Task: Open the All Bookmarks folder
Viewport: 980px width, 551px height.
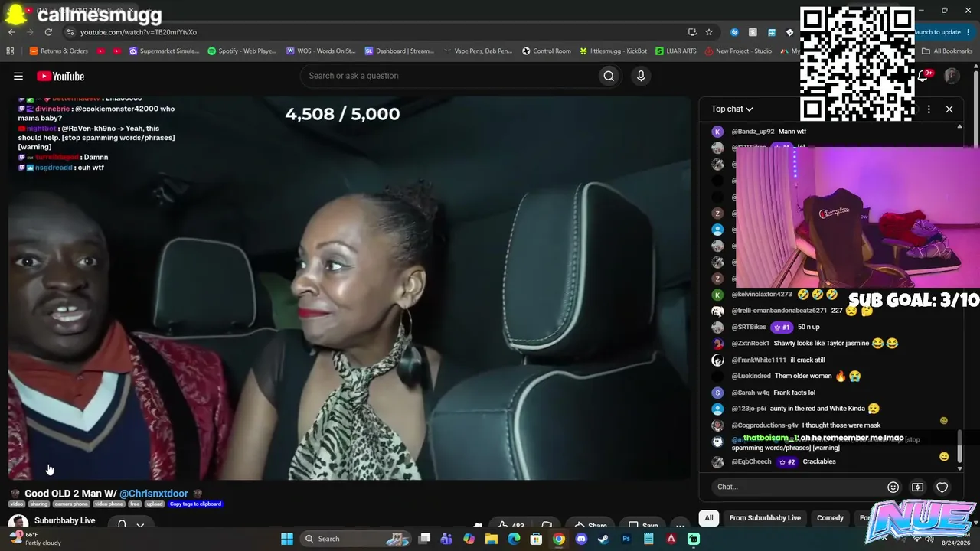Action: (x=947, y=51)
